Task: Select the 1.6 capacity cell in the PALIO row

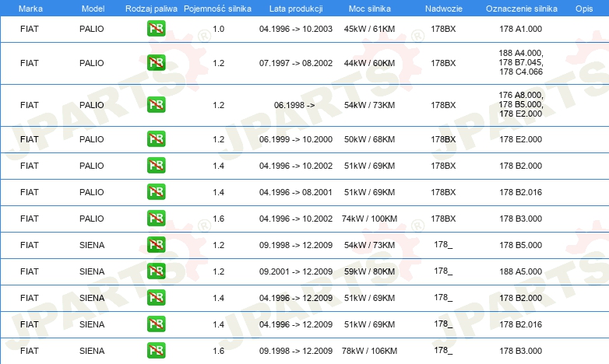Action: point(219,219)
